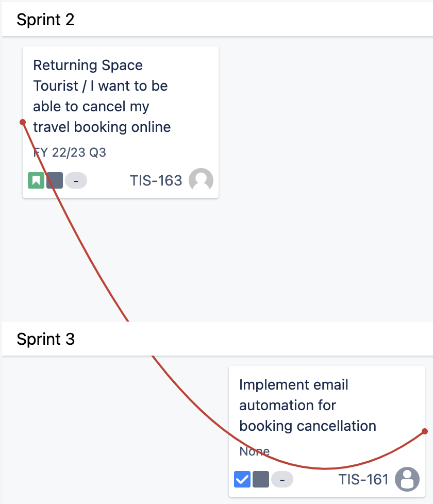Click the "None" label on TIS-161
The image size is (433, 504).
(x=255, y=451)
